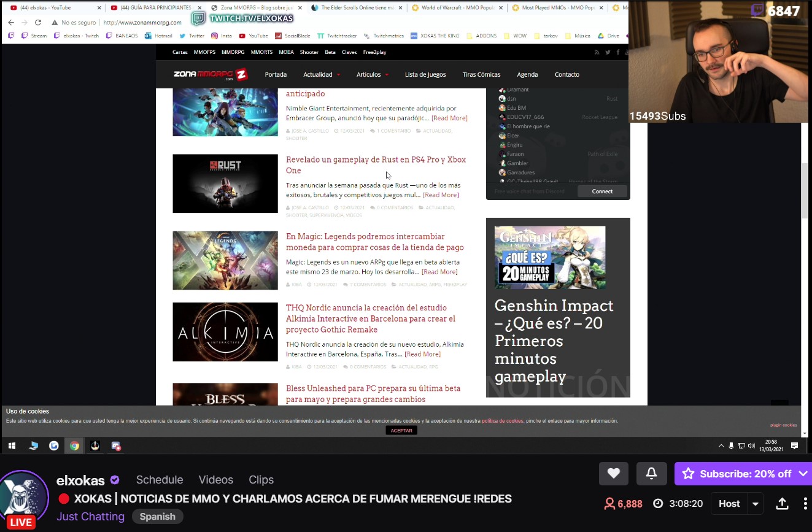Open the Twitter bookmark

tap(192, 36)
